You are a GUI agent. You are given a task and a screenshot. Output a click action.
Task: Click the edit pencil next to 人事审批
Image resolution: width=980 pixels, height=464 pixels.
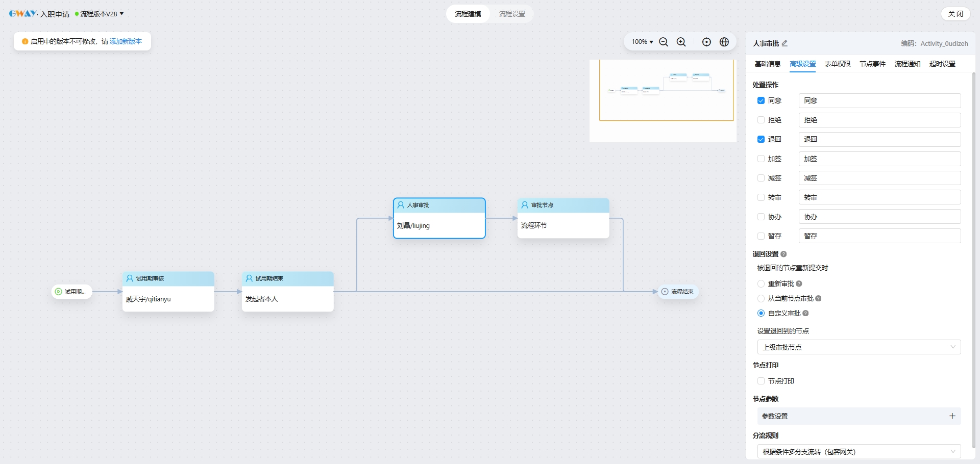click(785, 43)
